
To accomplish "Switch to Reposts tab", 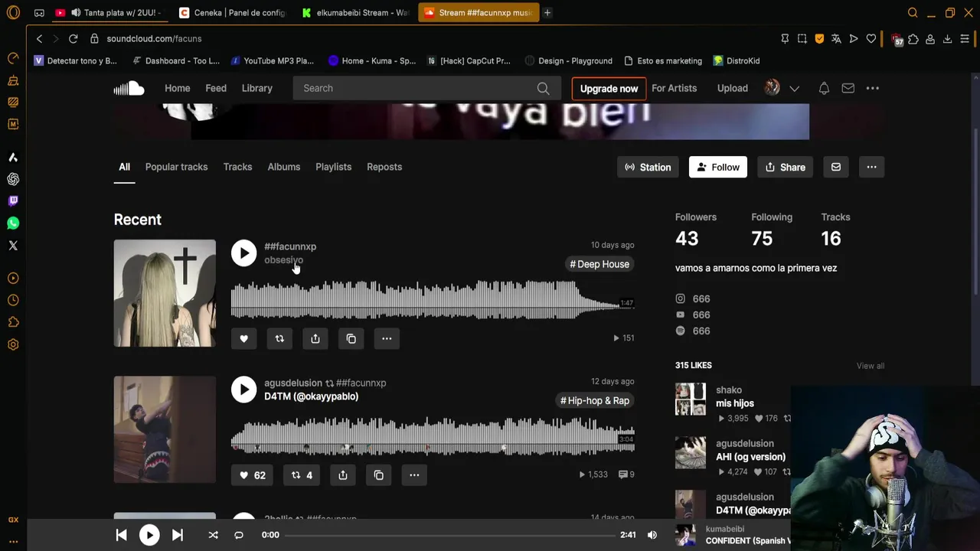I will click(384, 167).
